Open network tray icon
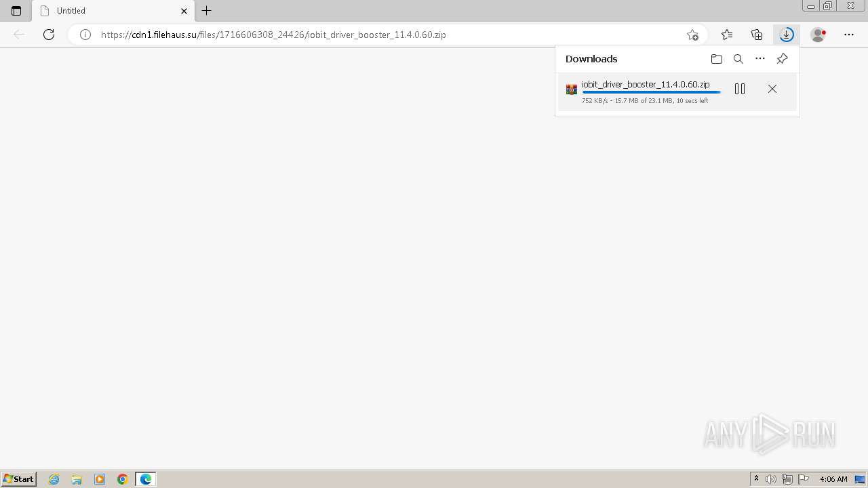Image resolution: width=868 pixels, height=488 pixels. (x=787, y=479)
